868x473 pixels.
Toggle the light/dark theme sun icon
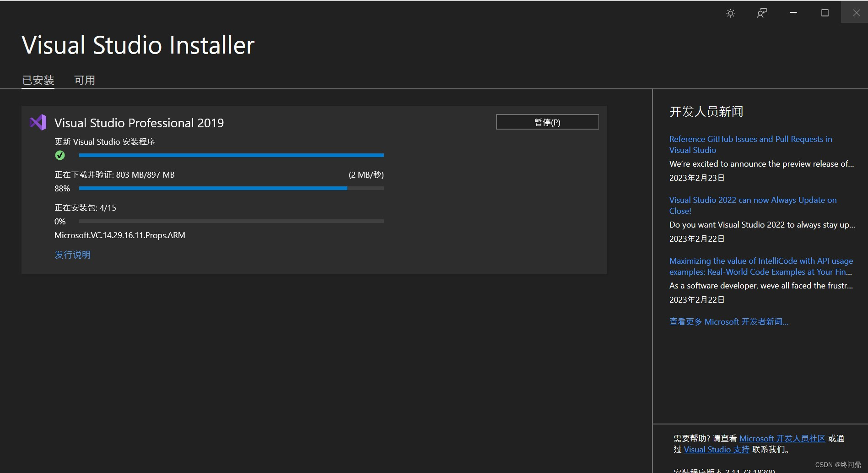click(731, 13)
